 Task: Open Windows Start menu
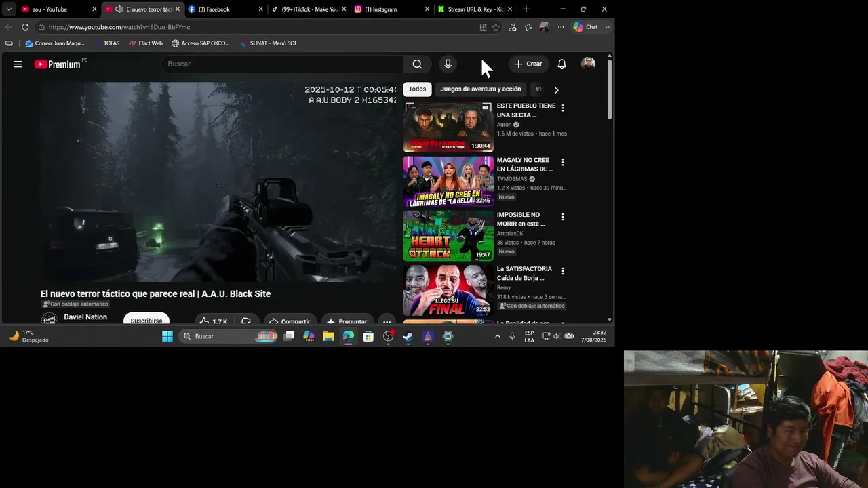[x=167, y=336]
